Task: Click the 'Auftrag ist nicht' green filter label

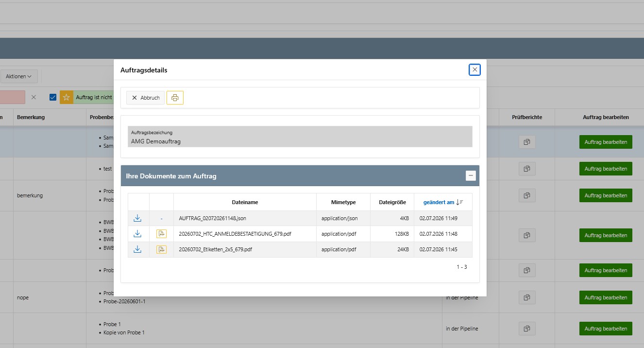Action: [x=94, y=97]
